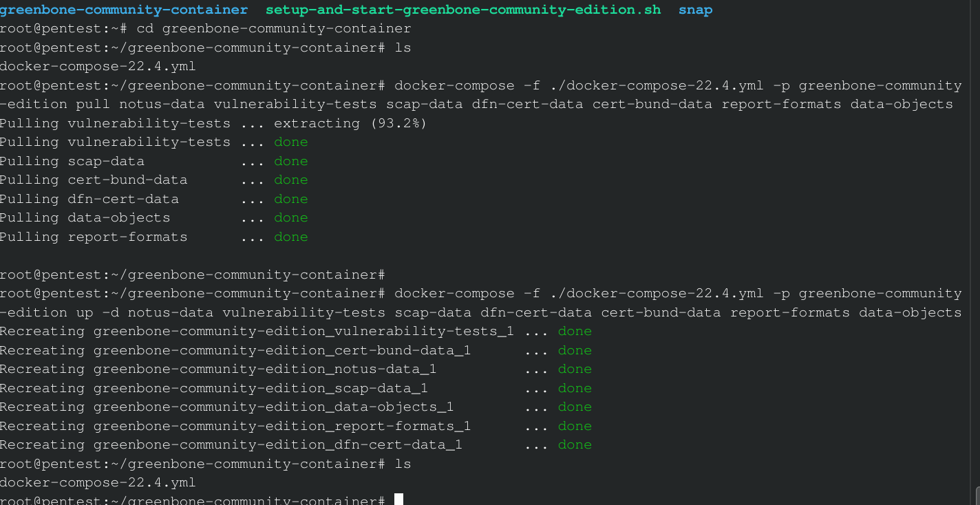Click the 'extracting (93.2%)' progress text

coord(350,123)
